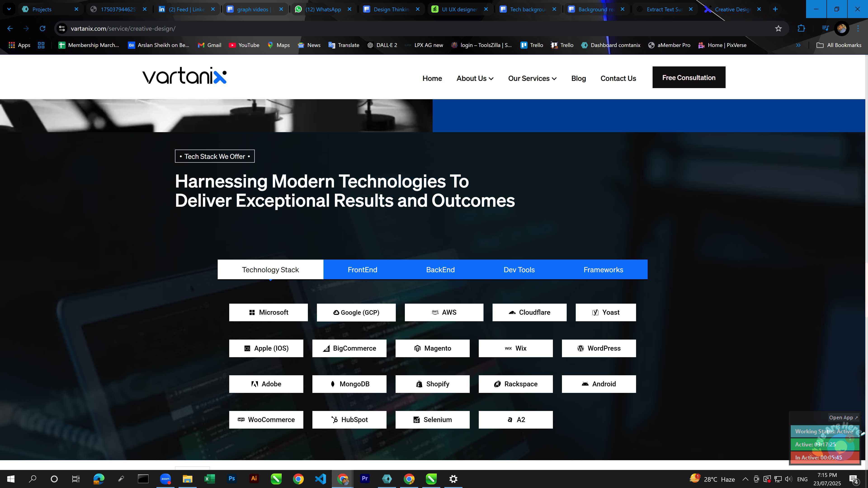
Task: Click the Microsoft technology tile
Action: pos(268,312)
